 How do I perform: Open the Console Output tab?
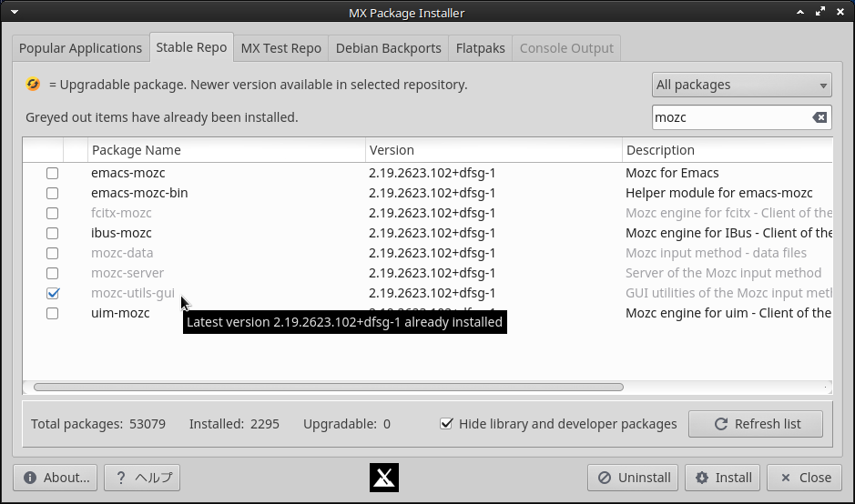(566, 48)
